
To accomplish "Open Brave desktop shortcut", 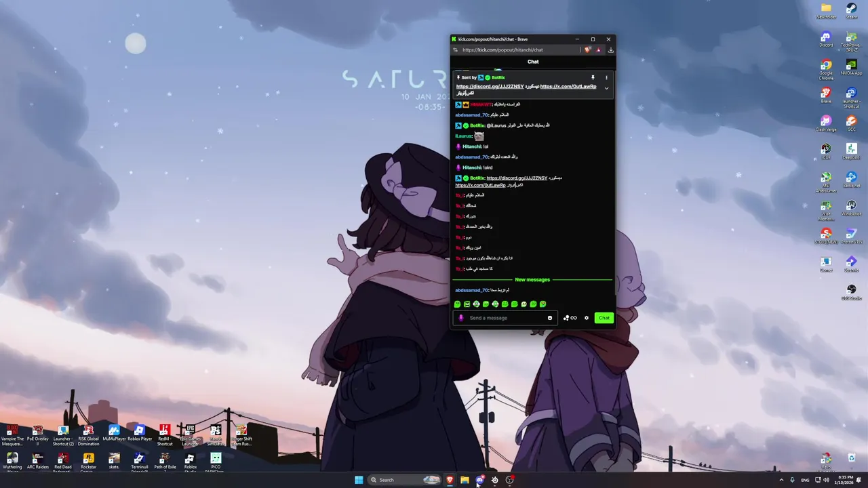I will pyautogui.click(x=826, y=96).
